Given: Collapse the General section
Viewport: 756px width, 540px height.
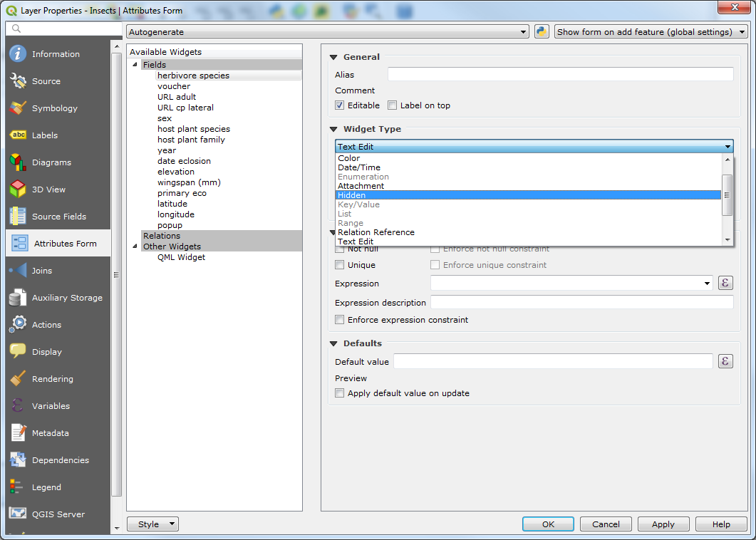Looking at the screenshot, I should point(333,57).
